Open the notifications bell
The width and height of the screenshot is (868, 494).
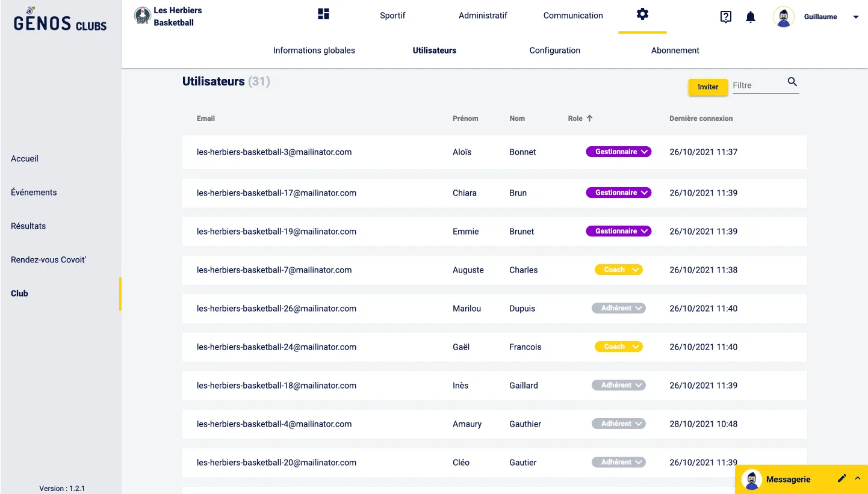click(x=750, y=17)
